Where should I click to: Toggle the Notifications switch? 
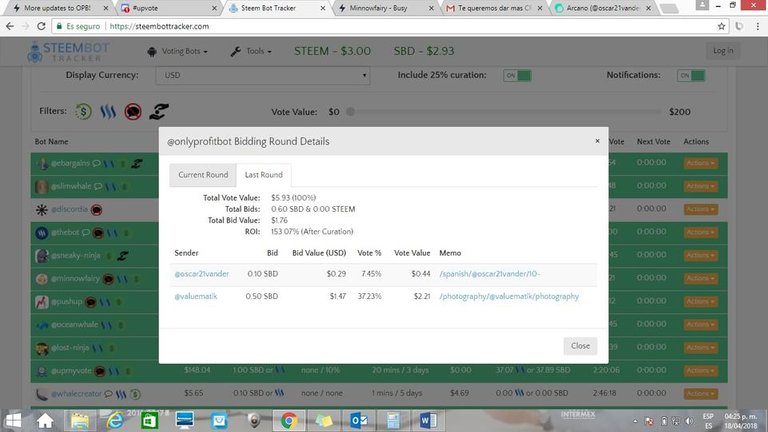(691, 75)
